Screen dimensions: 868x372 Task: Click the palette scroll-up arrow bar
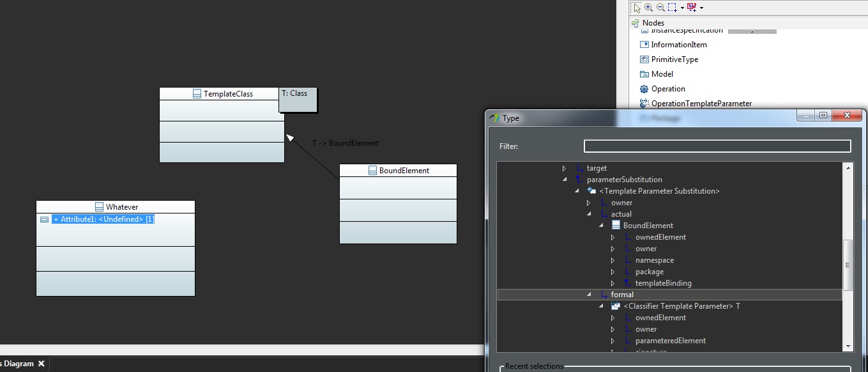[x=752, y=31]
